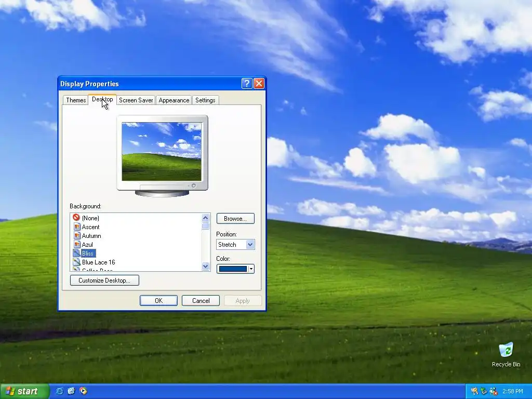Viewport: 532px width, 399px height.
Task: Open the Screen Saver tab
Action: click(x=136, y=100)
